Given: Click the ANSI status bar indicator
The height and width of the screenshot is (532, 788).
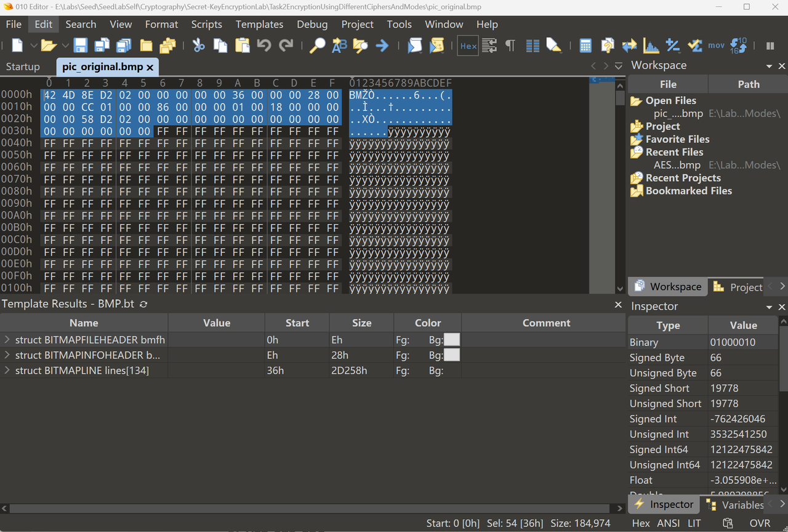Looking at the screenshot, I should [x=669, y=523].
